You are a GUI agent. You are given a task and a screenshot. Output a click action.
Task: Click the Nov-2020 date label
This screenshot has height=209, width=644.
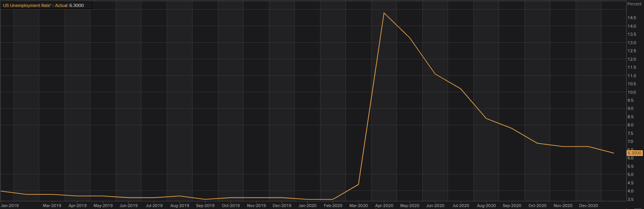coord(563,206)
